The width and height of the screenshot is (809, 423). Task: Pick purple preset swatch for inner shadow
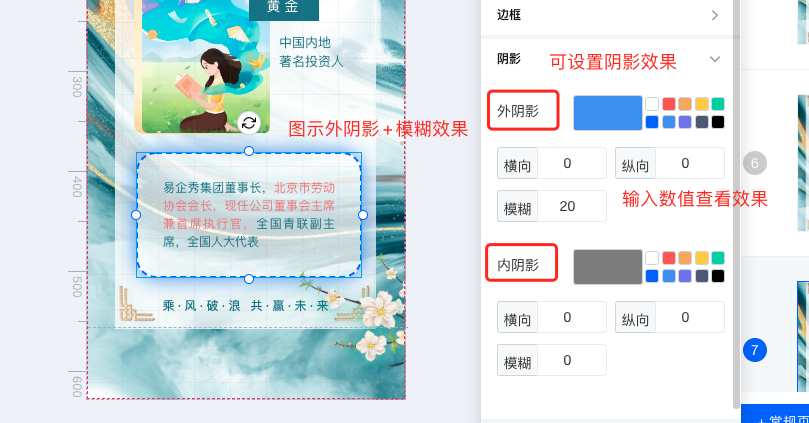[685, 276]
